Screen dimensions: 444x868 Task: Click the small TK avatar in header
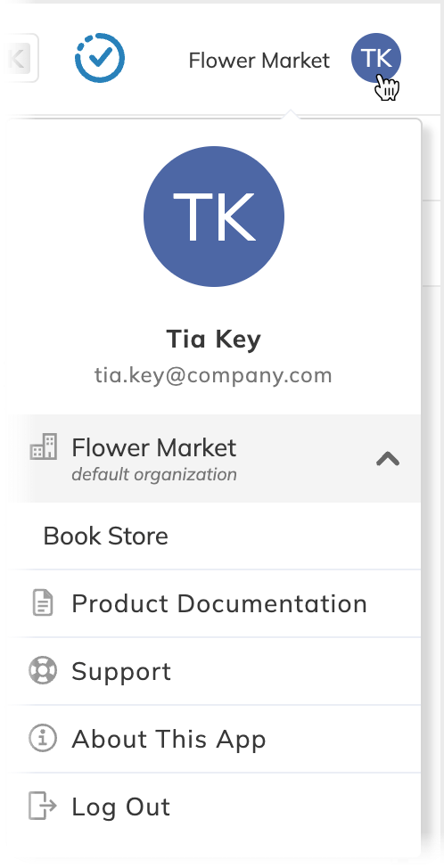pos(376,58)
